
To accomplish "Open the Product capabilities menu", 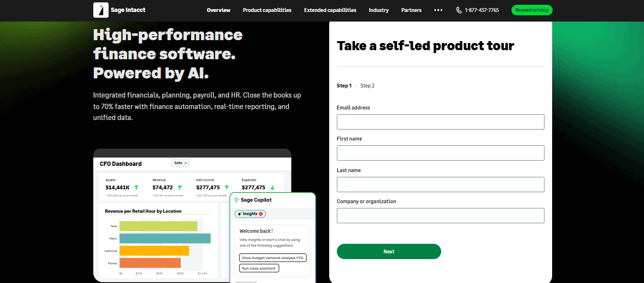I will [267, 10].
